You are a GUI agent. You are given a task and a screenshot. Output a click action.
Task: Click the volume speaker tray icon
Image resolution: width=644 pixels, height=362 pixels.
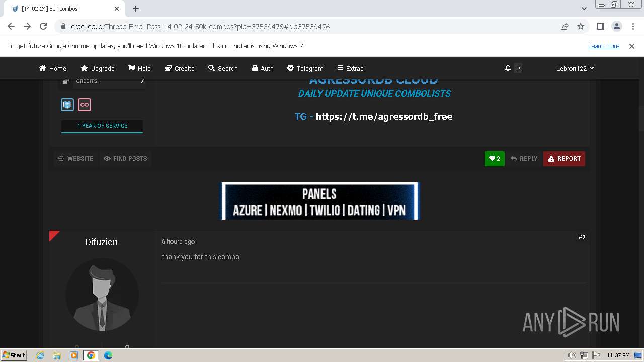572,355
